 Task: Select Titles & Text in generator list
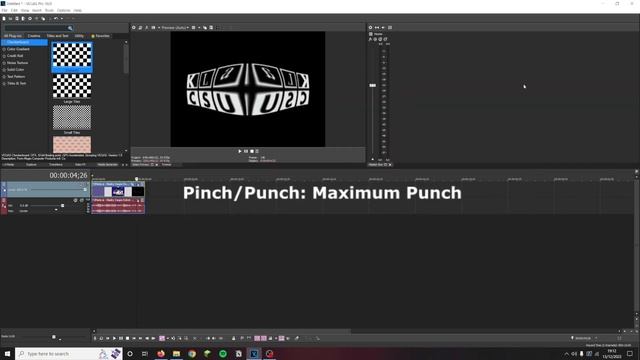tap(16, 83)
